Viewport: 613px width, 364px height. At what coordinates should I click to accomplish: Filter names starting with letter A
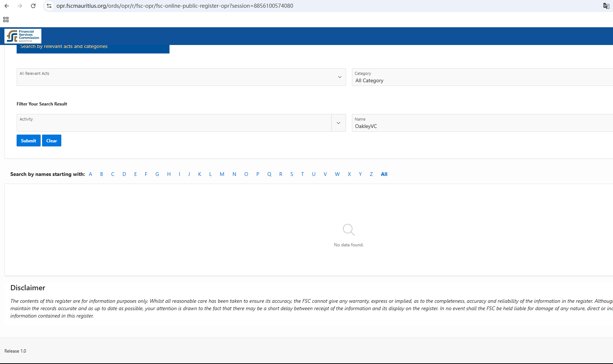click(90, 174)
